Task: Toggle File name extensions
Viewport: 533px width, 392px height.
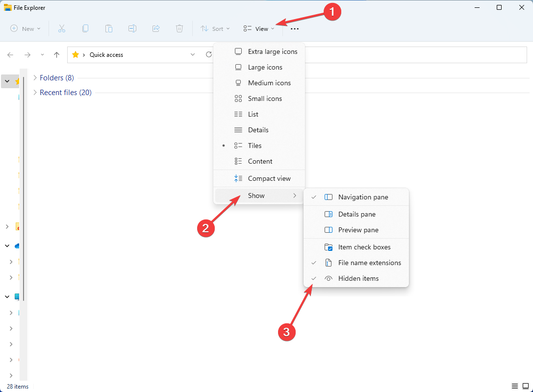Action: [356, 263]
